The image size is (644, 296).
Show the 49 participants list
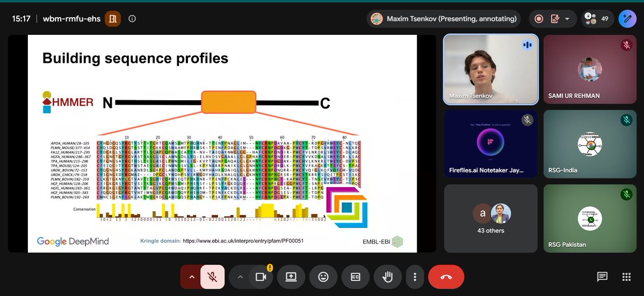[x=597, y=19]
